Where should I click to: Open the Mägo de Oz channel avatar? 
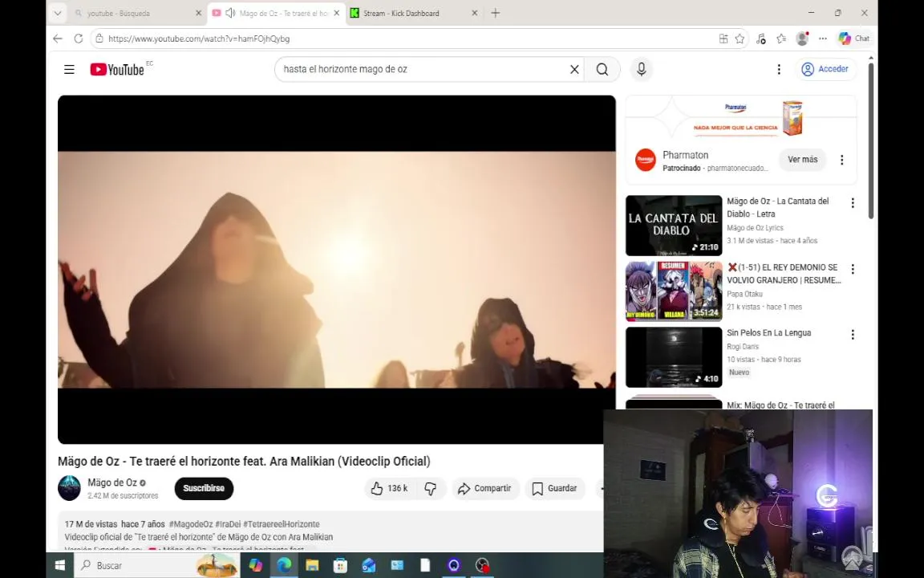coord(69,488)
